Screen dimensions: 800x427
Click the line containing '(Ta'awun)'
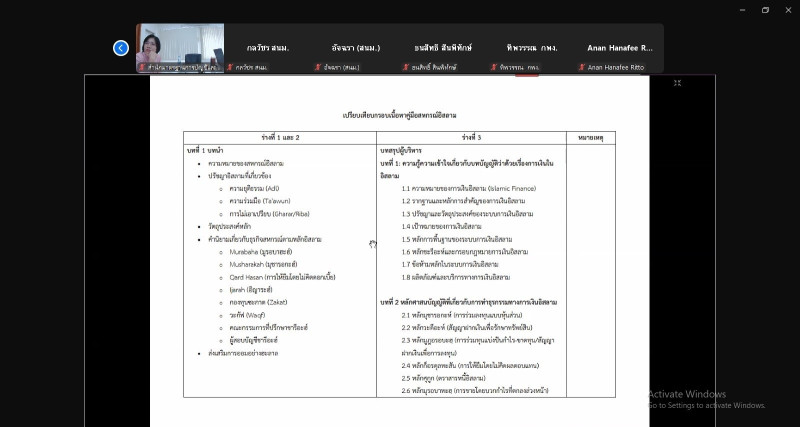click(260, 201)
